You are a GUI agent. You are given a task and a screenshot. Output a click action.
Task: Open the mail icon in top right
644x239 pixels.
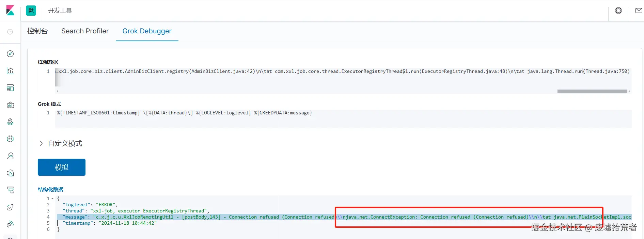pos(639,11)
